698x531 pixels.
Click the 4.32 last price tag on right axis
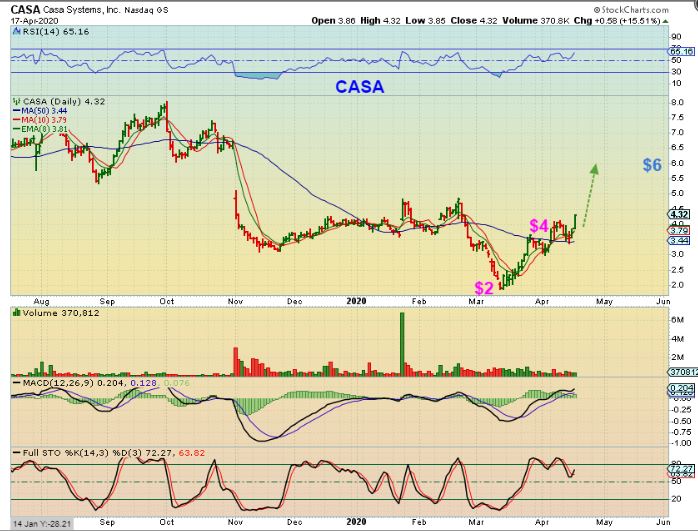679,215
